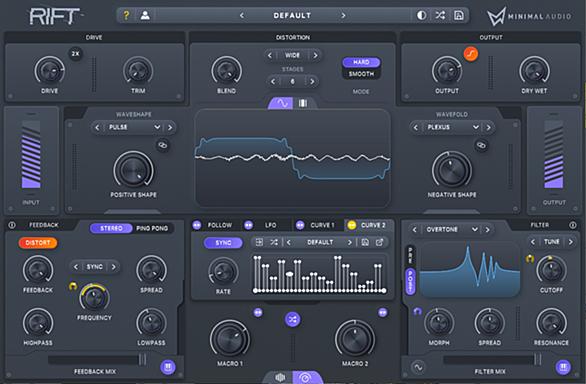Open Plexus wavefold dropdown
The height and width of the screenshot is (384, 586).
coord(452,127)
